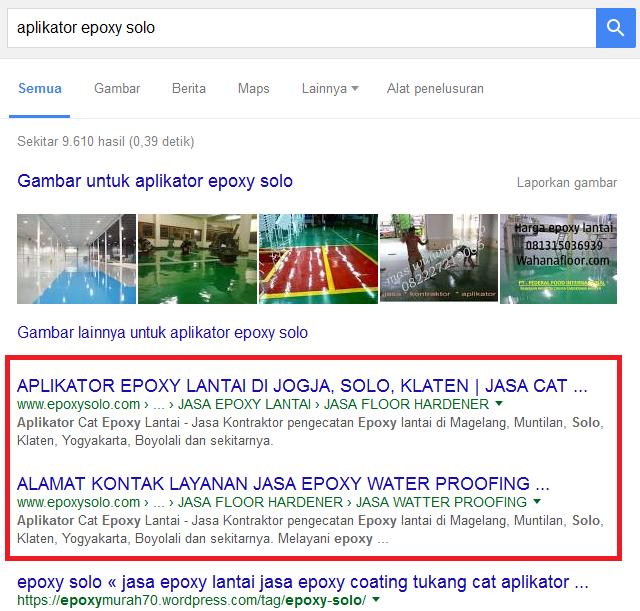
Task: Open 'APLIKATOR EPOXY LANTAI DI JOGJA' result
Action: [x=302, y=386]
